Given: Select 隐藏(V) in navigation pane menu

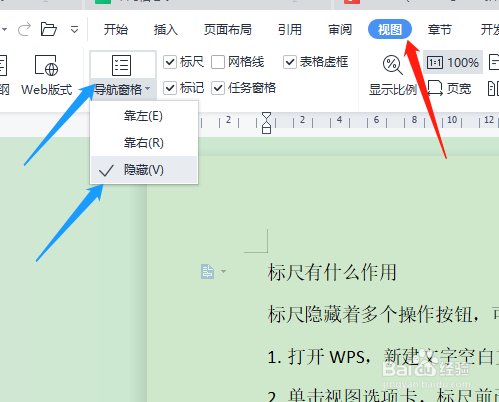Looking at the screenshot, I should click(144, 170).
